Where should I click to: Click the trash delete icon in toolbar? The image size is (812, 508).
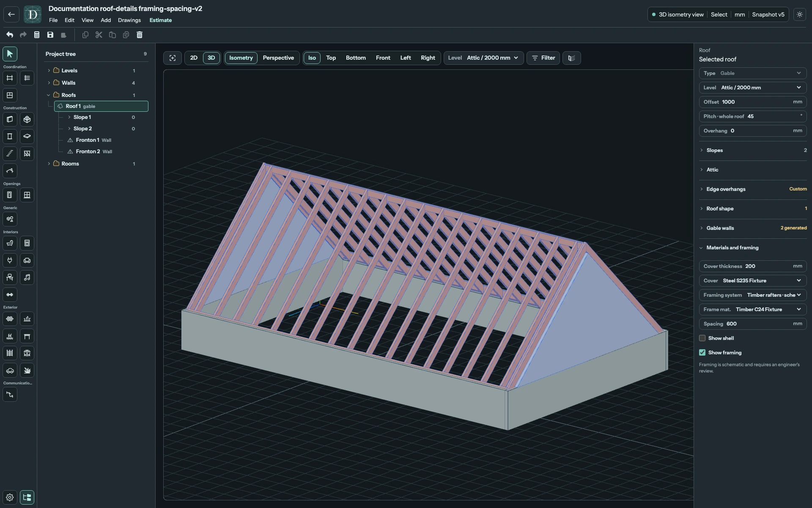[x=140, y=35]
